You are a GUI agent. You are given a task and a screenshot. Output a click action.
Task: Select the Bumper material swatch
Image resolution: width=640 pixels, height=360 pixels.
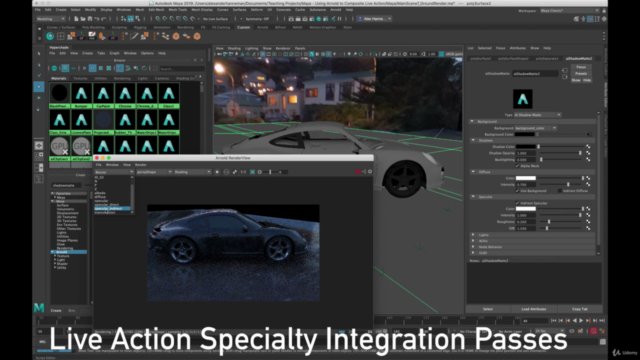81,96
